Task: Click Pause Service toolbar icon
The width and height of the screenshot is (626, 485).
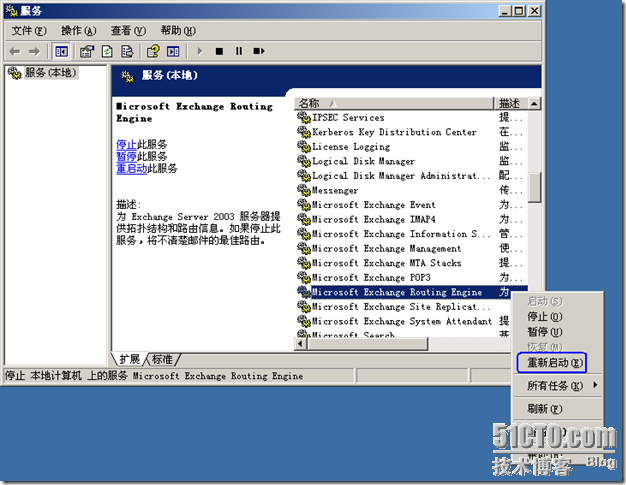Action: tap(239, 51)
